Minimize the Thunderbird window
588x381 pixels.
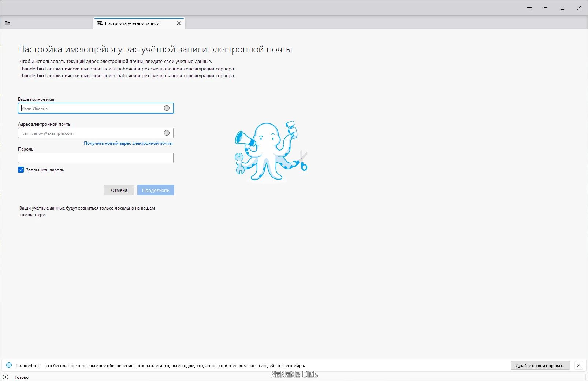[x=546, y=8]
